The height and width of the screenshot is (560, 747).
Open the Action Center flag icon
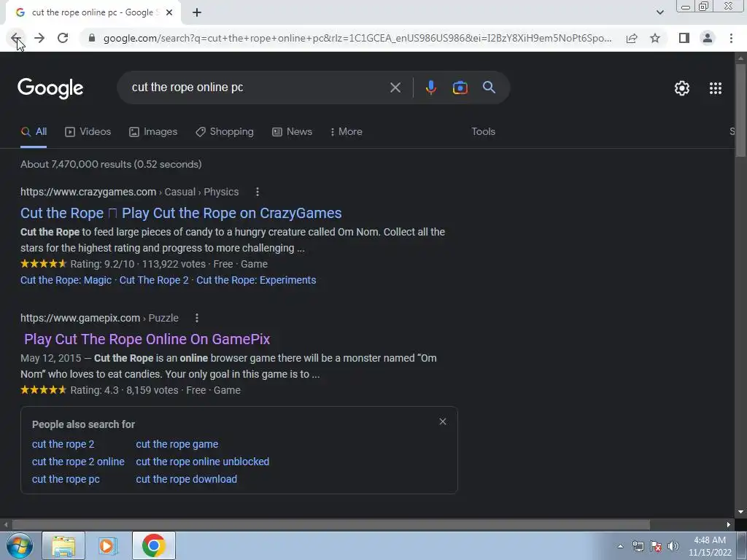[x=656, y=546]
